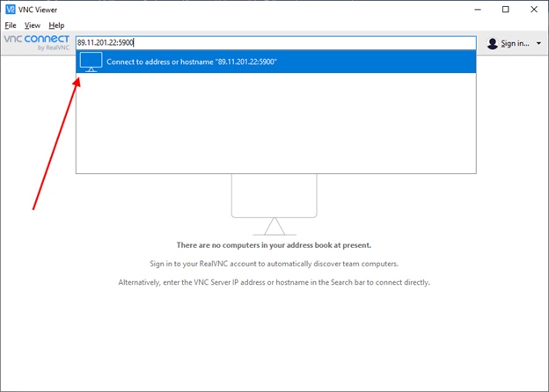This screenshot has height=392, width=549.
Task: Close the VNC Viewer window
Action: (x=533, y=10)
